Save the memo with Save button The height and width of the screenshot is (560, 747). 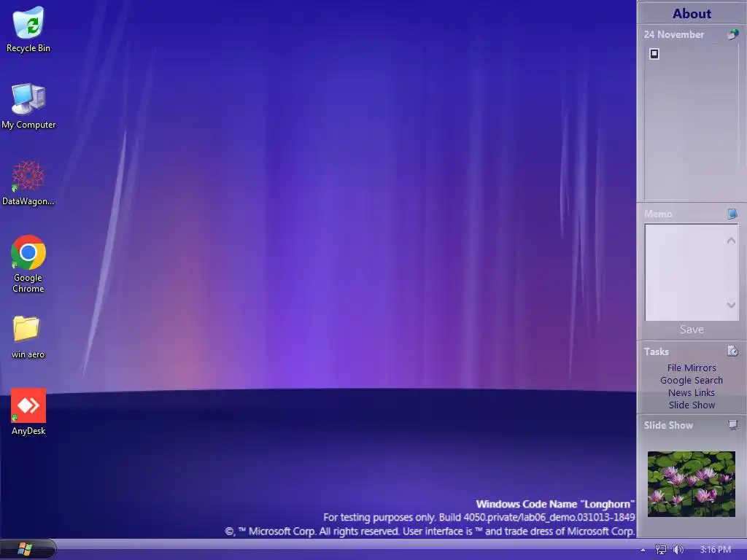(692, 330)
